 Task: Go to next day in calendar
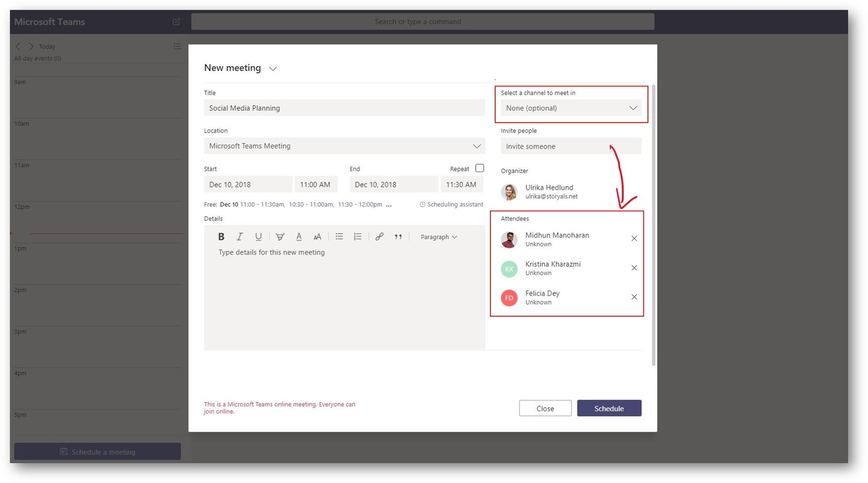31,46
